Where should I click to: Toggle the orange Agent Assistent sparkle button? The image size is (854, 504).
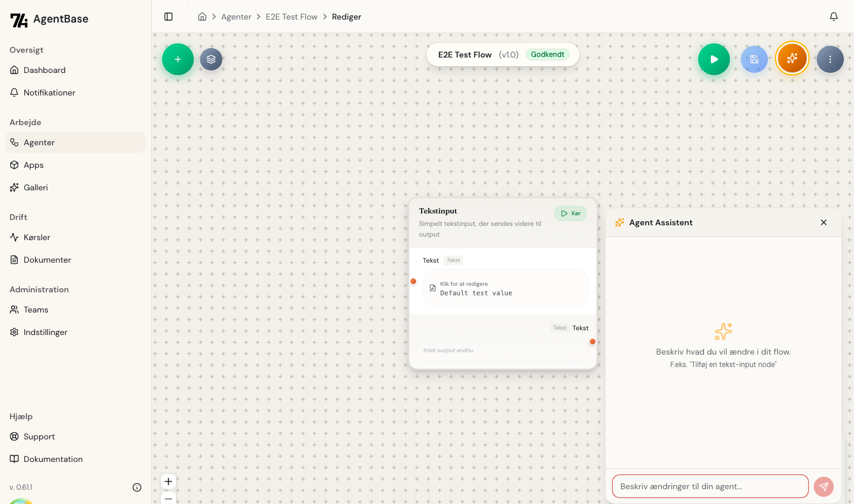[x=792, y=59]
